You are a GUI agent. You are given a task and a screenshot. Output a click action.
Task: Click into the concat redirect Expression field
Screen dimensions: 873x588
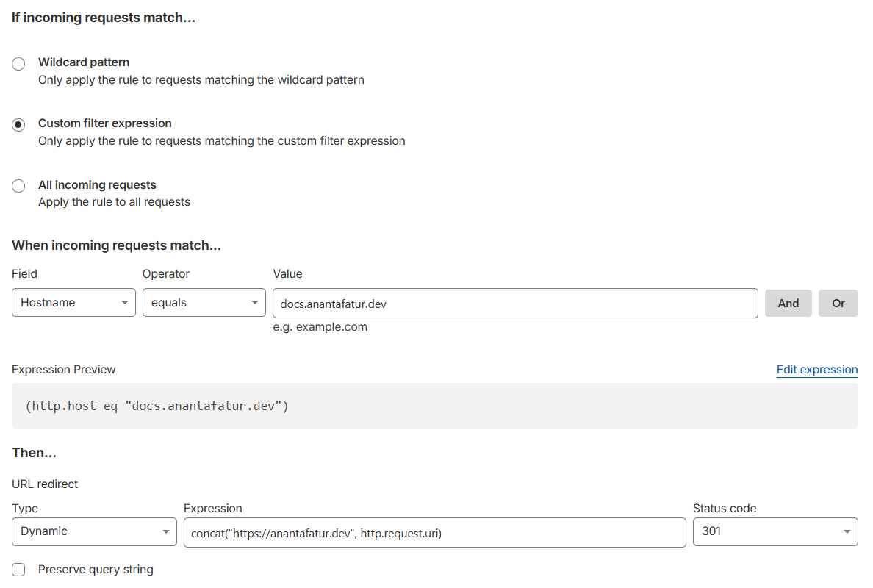pos(434,532)
